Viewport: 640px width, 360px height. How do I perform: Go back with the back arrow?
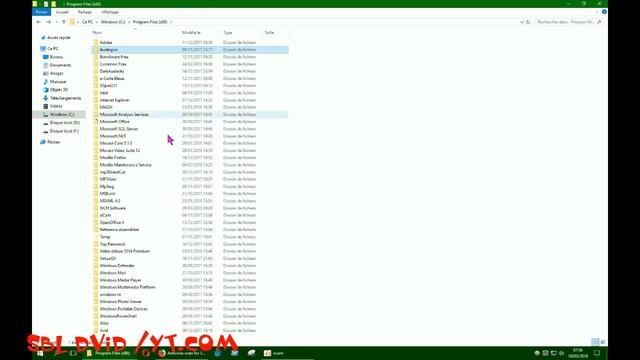click(39, 22)
